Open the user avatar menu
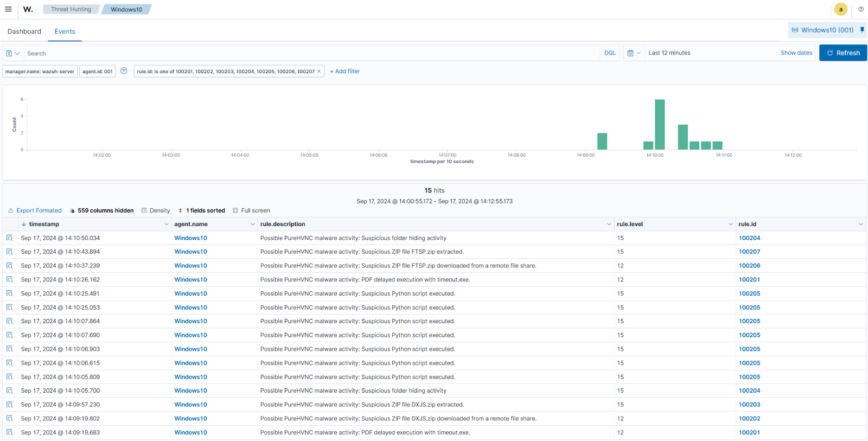 point(841,9)
